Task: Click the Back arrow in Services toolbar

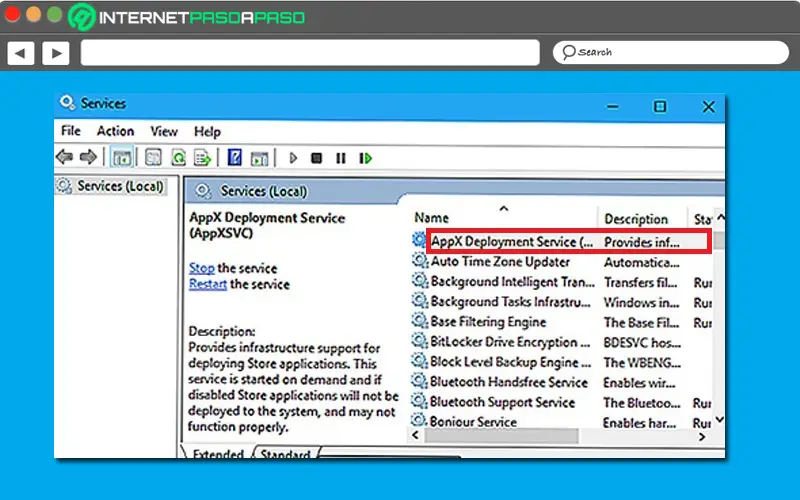Action: [64, 157]
